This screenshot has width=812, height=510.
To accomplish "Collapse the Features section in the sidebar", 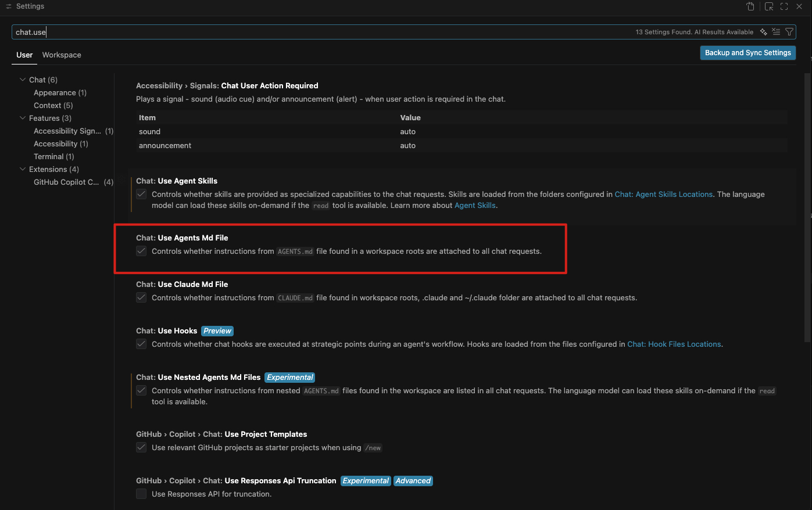I will (23, 118).
